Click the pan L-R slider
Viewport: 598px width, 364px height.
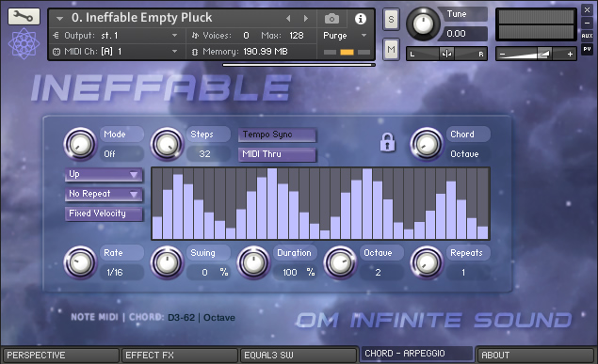[446, 54]
